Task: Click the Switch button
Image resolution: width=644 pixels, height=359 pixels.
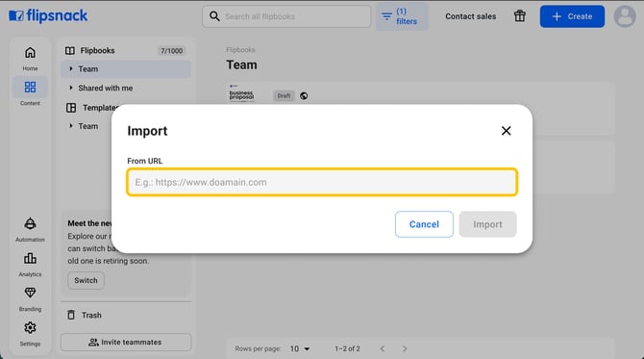Action: [86, 280]
